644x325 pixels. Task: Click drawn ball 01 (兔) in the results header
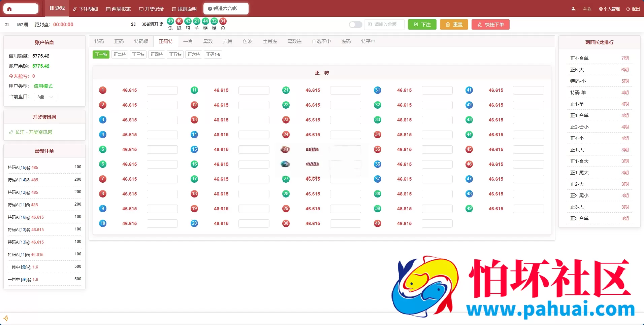[223, 21]
